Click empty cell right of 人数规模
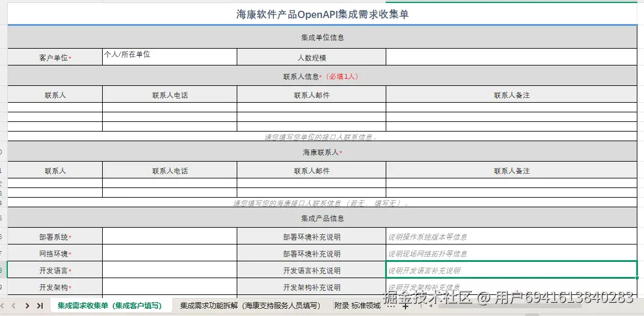Viewport: 644px width, 316px height. click(x=512, y=57)
